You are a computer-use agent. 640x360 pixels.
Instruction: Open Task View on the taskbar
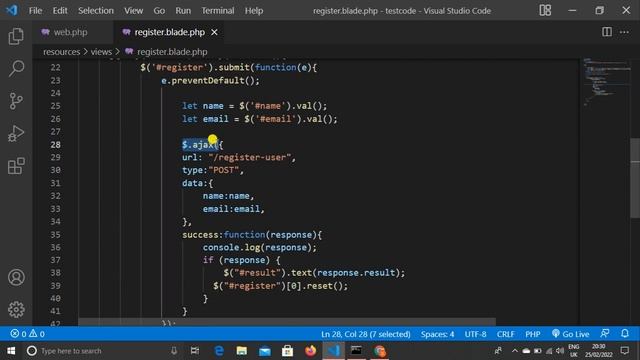pyautogui.click(x=195, y=351)
